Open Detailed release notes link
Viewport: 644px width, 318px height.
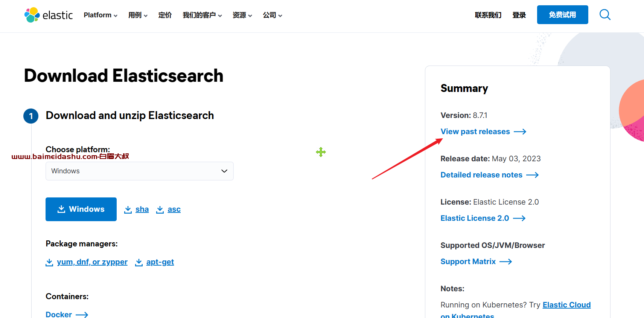[481, 175]
